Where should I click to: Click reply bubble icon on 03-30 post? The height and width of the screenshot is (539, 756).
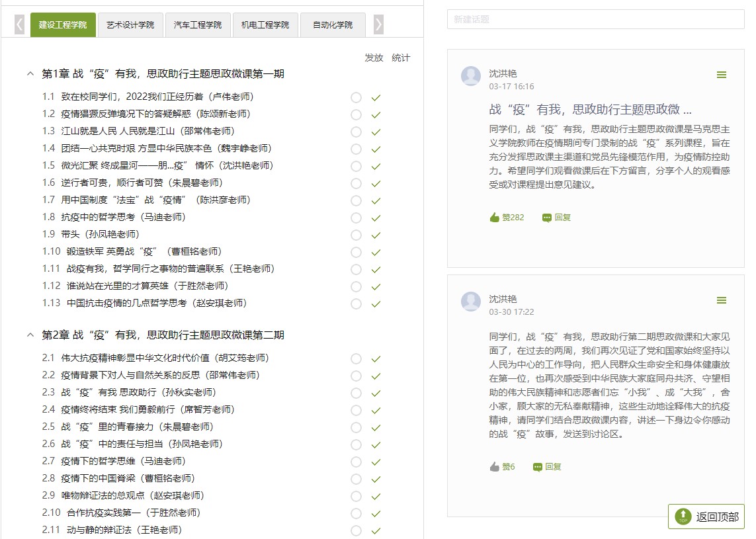tap(538, 467)
